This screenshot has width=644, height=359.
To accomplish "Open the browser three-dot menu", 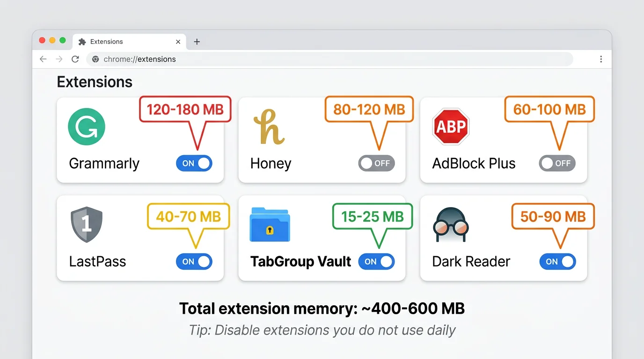I will (601, 59).
